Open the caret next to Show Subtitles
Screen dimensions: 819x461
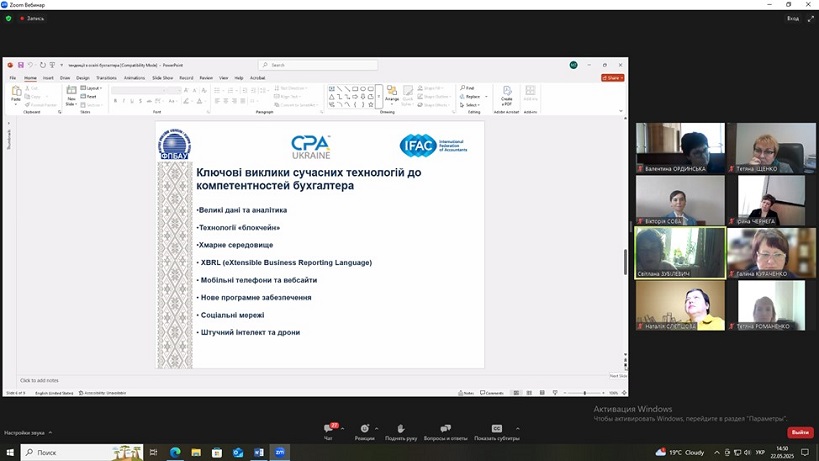click(518, 429)
